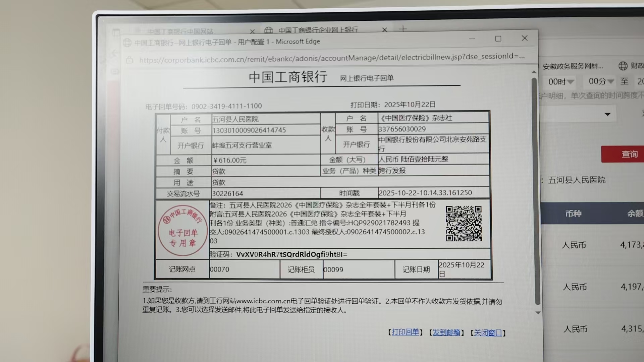
Task: Click the red electronic receipt stamp
Action: (183, 230)
